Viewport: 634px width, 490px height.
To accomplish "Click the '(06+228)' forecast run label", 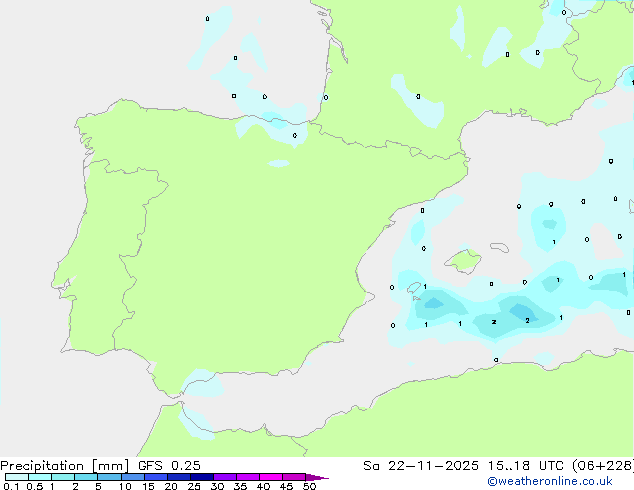I will click(x=603, y=466).
